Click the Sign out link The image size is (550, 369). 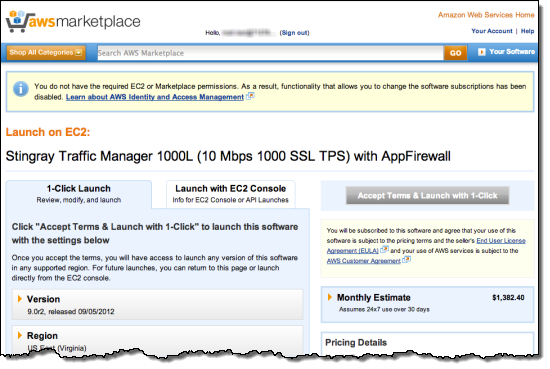[x=294, y=33]
